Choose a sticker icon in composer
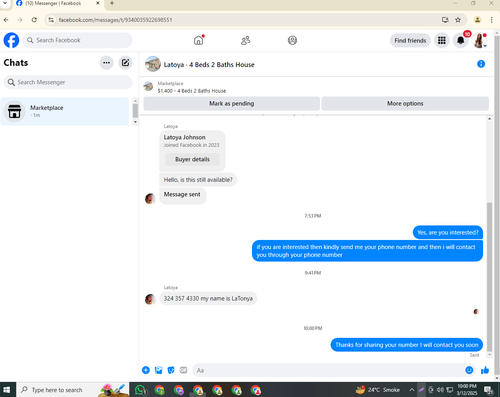Screen dimensions: 500x397 pos(171,370)
